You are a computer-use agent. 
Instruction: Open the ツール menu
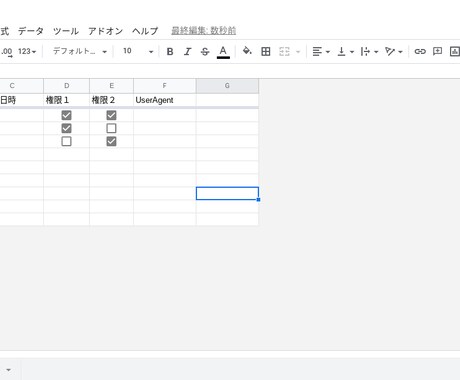[x=66, y=31]
